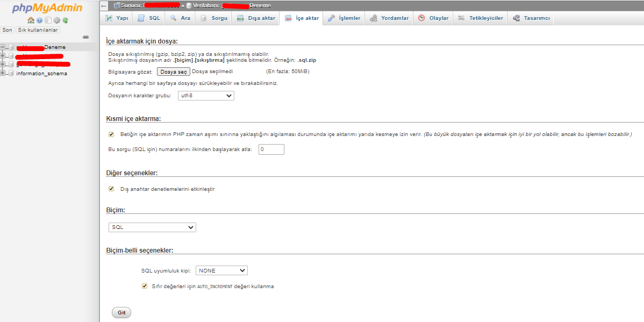The height and width of the screenshot is (322, 644).
Task: Reload navigation panel with green arrow icon
Action: tap(65, 20)
